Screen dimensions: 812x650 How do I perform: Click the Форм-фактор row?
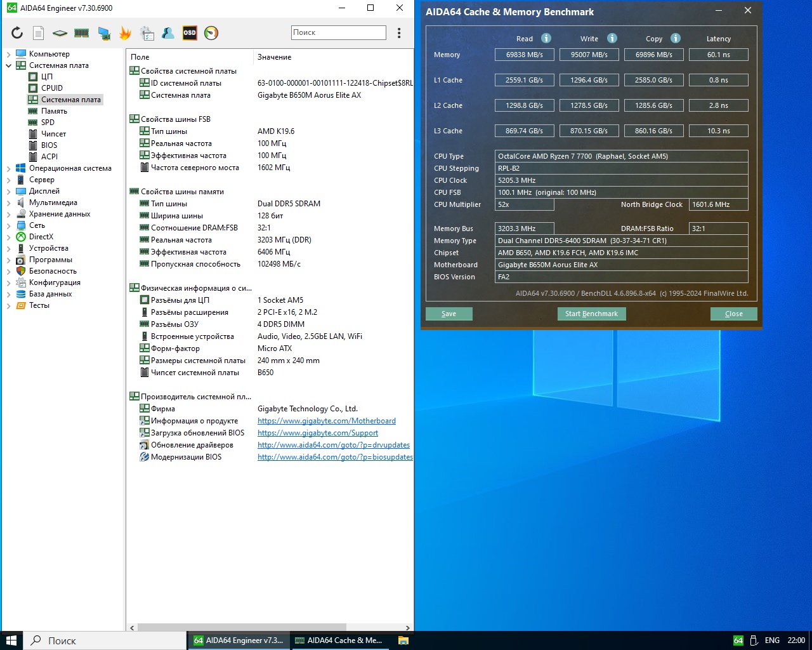point(271,348)
